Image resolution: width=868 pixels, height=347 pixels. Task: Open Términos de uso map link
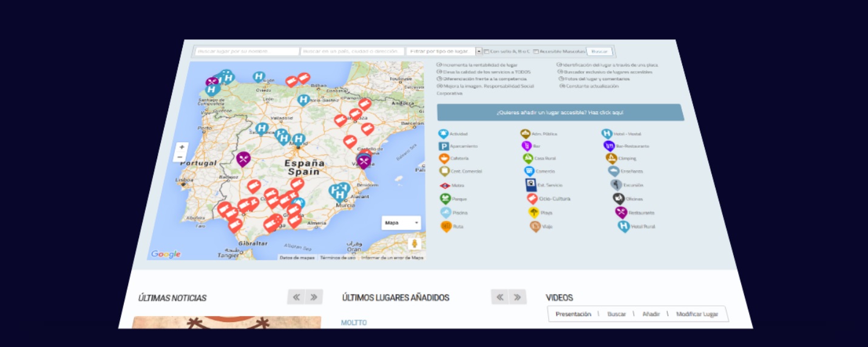tap(337, 258)
